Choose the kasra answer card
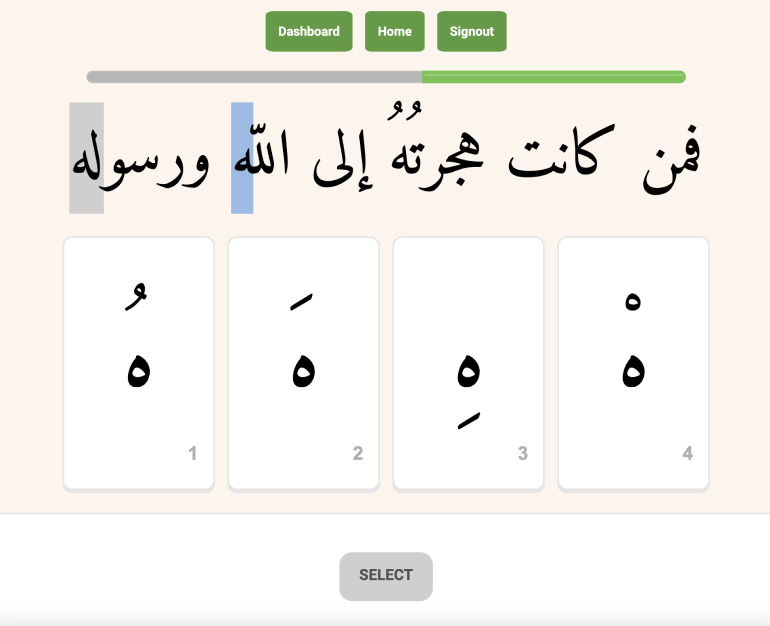770x626 pixels. click(468, 363)
